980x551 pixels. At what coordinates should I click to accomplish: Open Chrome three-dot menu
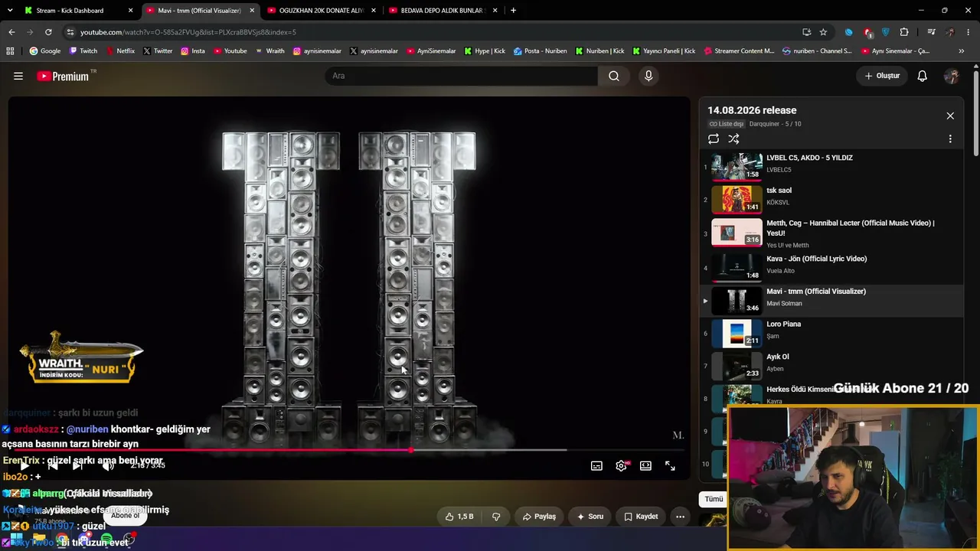969,32
